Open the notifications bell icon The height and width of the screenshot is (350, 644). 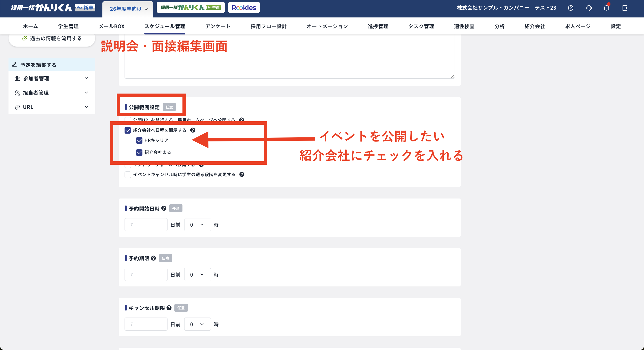tap(606, 8)
